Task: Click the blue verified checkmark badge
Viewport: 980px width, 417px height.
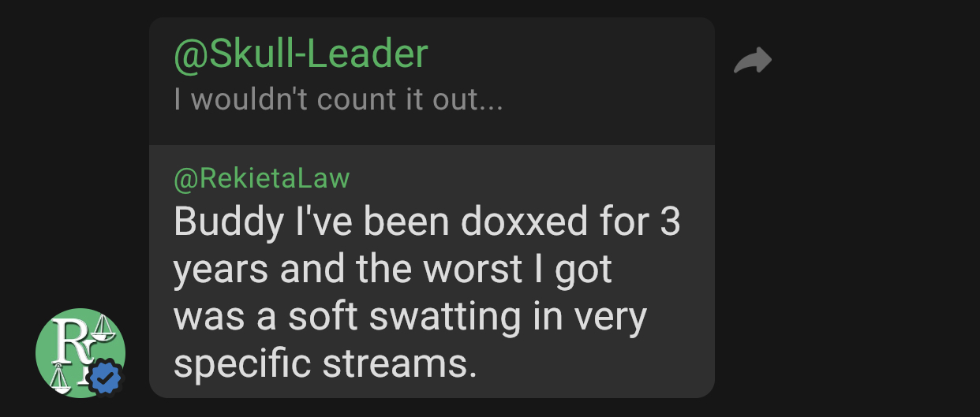Action: (106, 378)
